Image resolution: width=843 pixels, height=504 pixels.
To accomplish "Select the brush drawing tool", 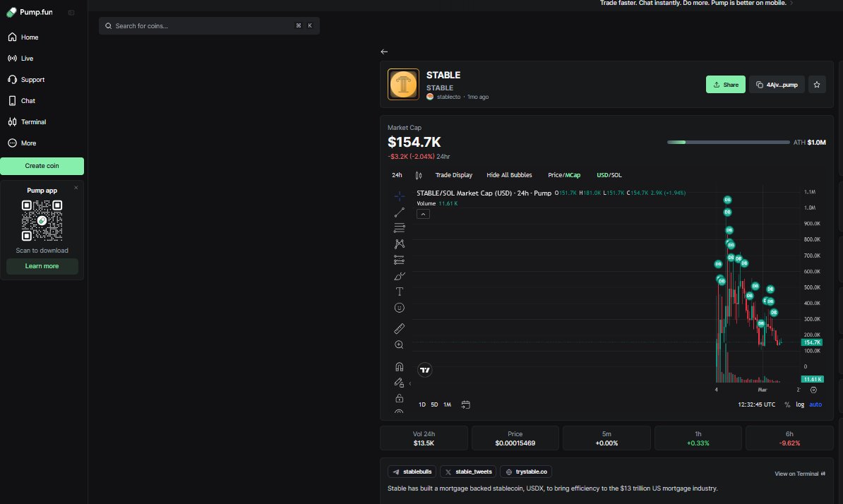I will [x=399, y=276].
